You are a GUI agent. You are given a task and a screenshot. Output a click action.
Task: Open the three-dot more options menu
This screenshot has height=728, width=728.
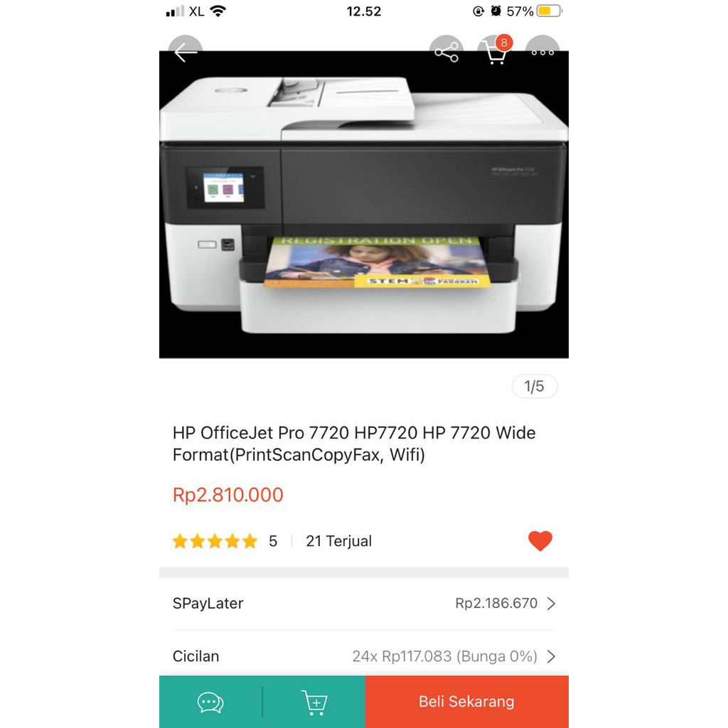[542, 52]
